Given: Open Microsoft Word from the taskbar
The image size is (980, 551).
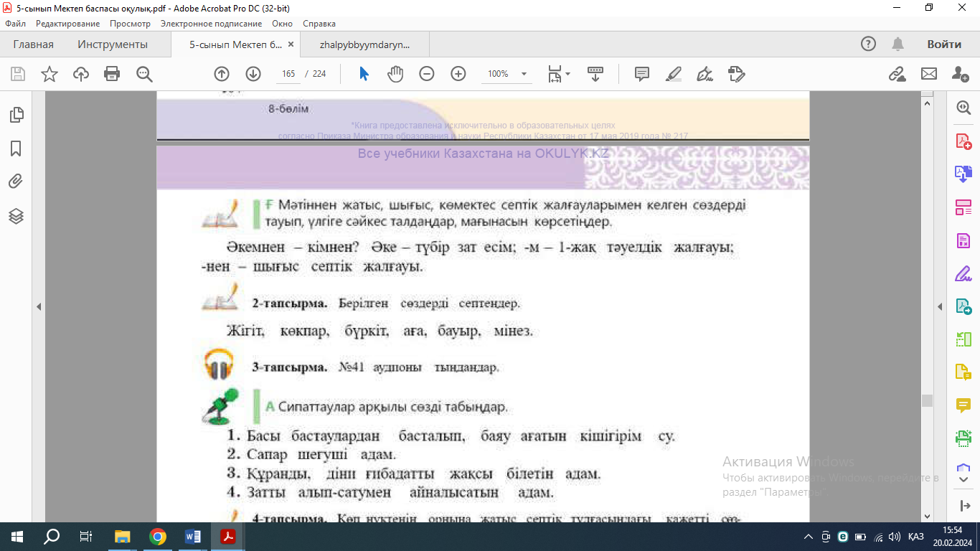Looking at the screenshot, I should tap(192, 537).
